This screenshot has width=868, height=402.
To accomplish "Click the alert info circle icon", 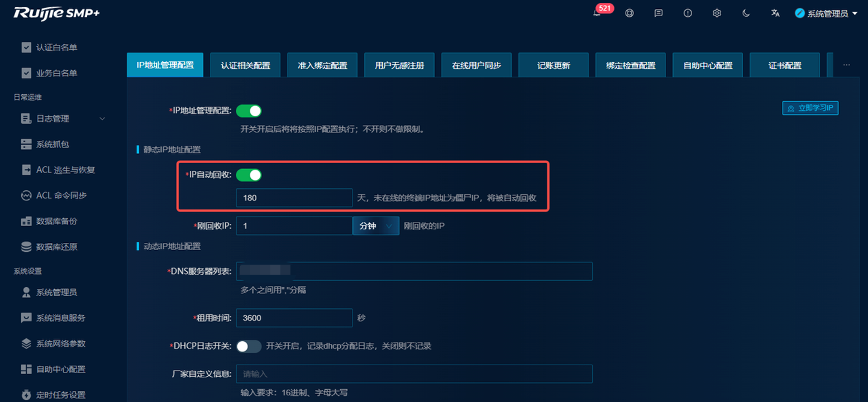I will click(x=688, y=13).
